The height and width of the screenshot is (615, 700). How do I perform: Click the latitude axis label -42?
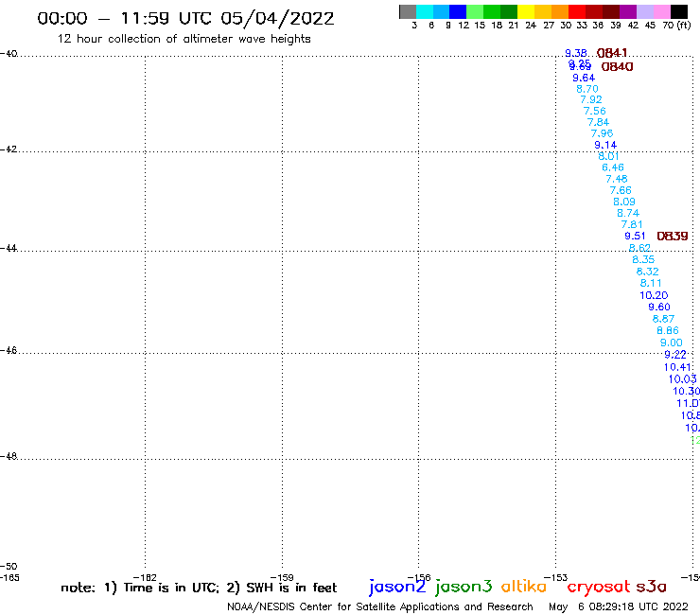tap(9, 149)
